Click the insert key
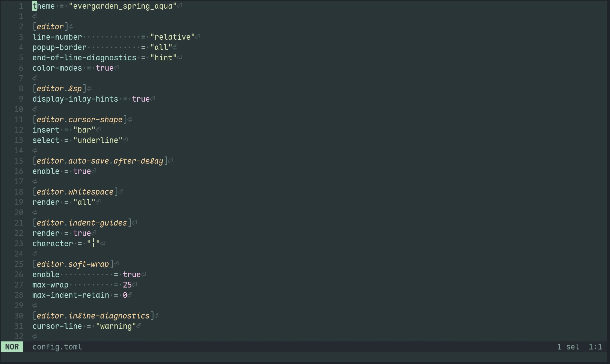Screen dimensions: 610x364 46,130
